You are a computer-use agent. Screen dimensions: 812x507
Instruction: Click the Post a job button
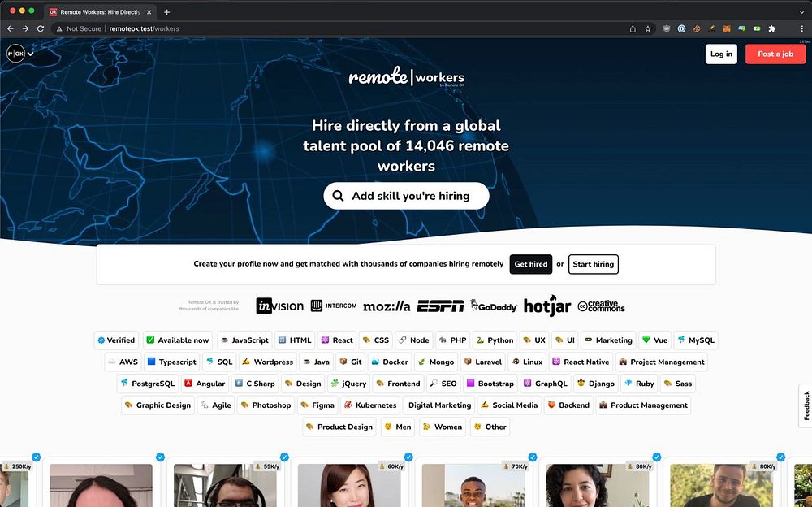click(775, 54)
